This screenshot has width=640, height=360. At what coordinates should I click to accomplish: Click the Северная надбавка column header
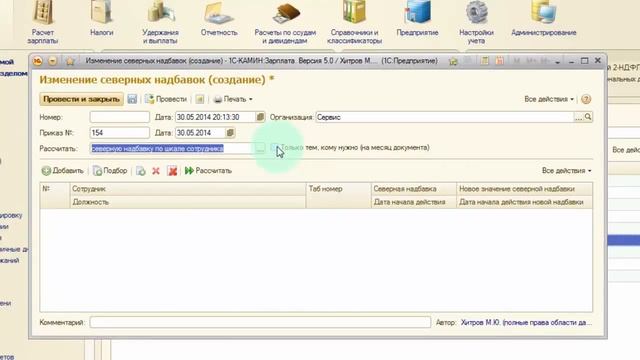(413, 189)
